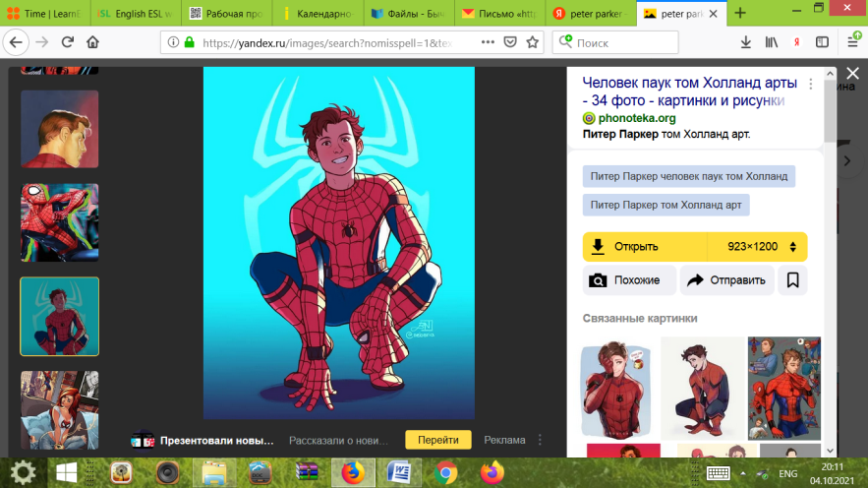Screen dimensions: 868x488
Task: Show site information icon in address bar
Action: coord(173,42)
